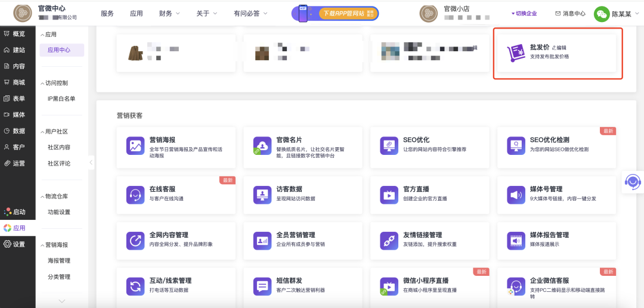Open the 短信群发 message icon

tap(262, 287)
